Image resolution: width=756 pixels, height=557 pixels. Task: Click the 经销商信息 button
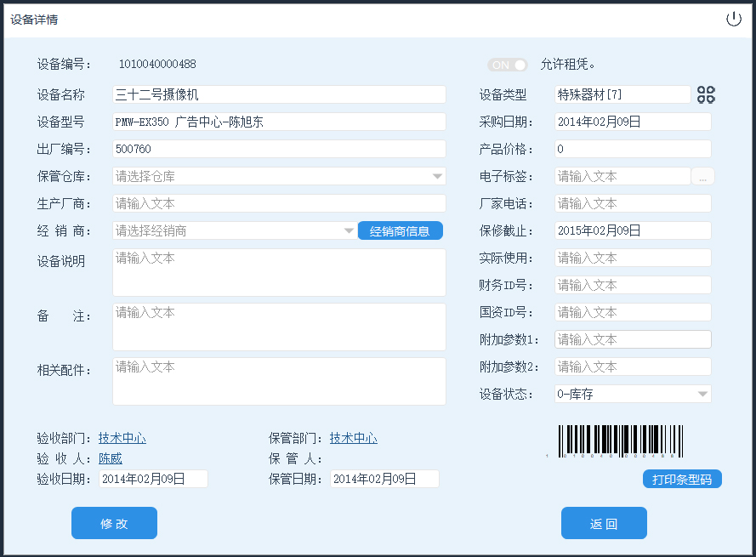tap(400, 230)
